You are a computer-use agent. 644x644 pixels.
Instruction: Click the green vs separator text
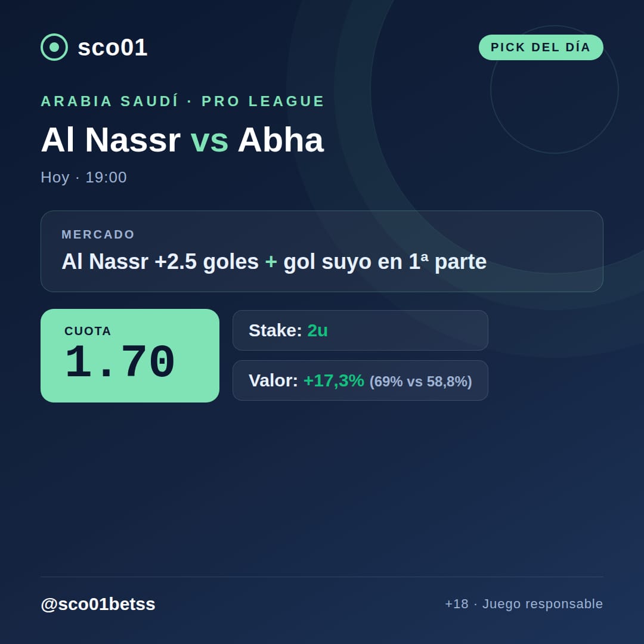209,141
